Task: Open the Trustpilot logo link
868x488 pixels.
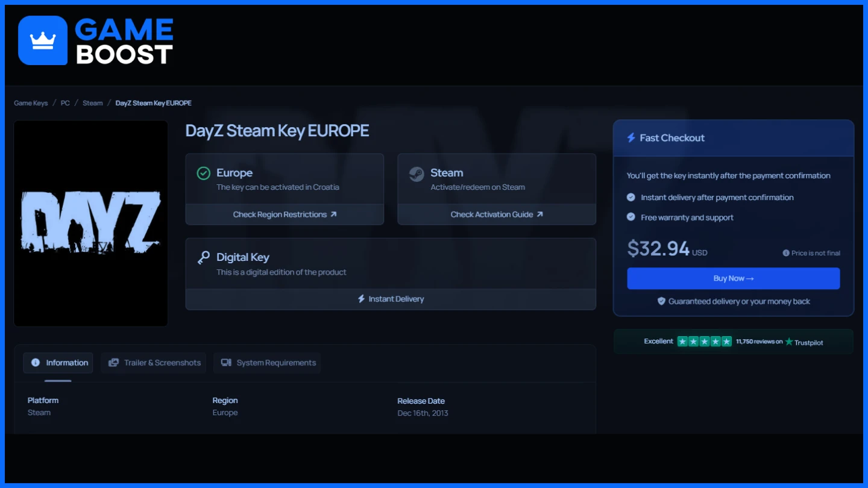Action: 804,342
